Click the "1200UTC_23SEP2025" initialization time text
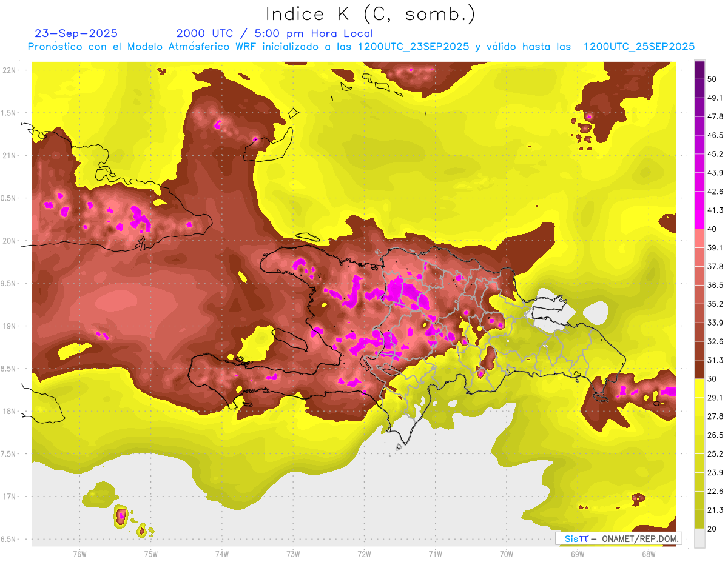 [x=414, y=47]
